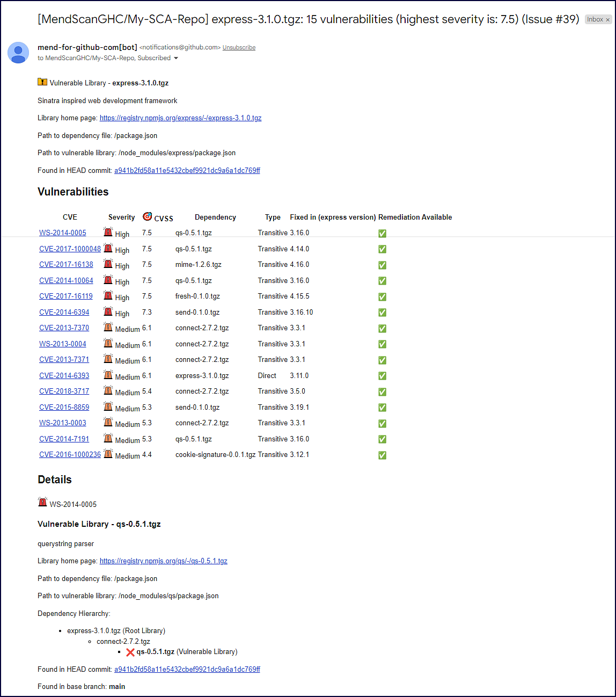616x697 pixels.
Task: Click the siren icon in Details section
Action: [x=42, y=503]
